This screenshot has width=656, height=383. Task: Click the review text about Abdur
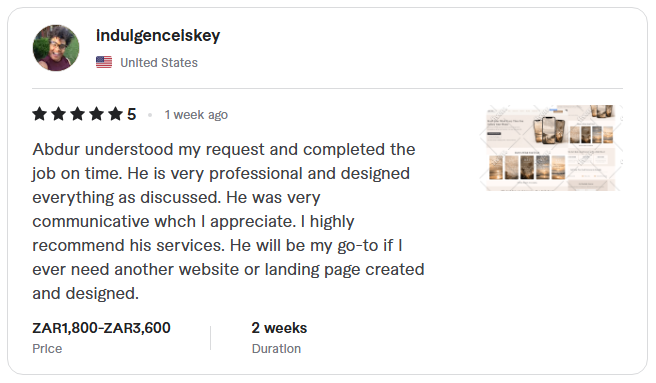coord(228,221)
